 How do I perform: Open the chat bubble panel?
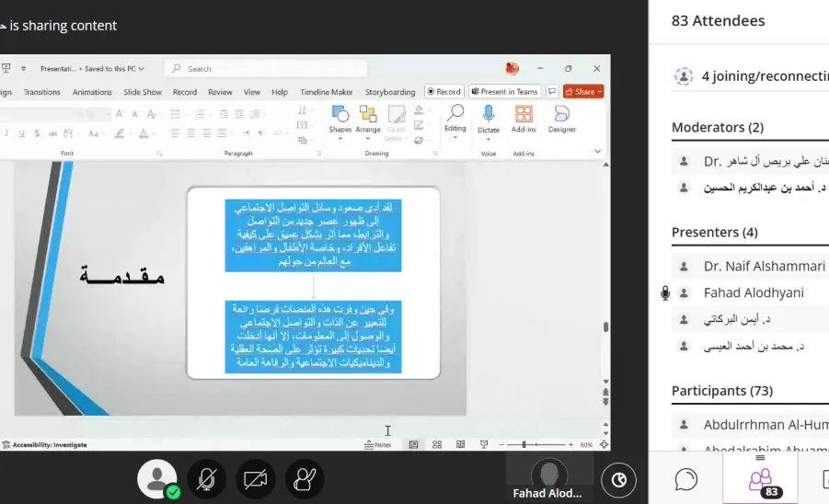685,479
